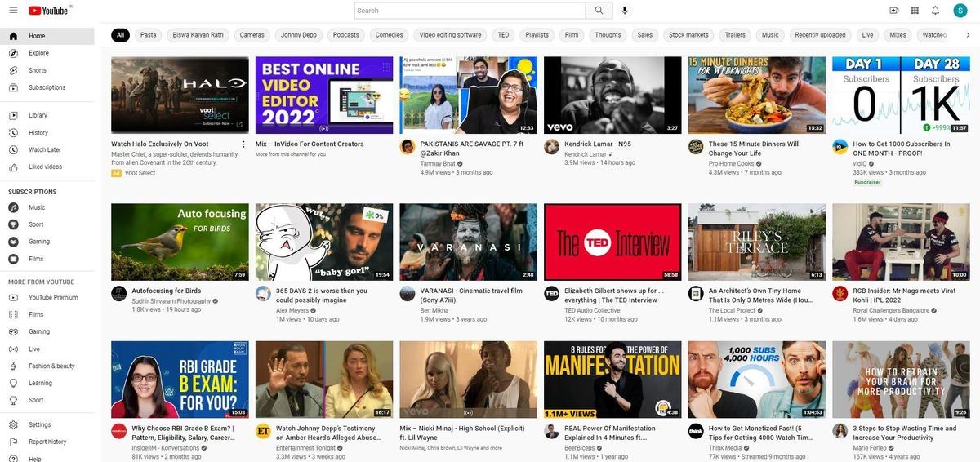980x462 pixels.
Task: Click Sudhir Shivaram Photography channel avatar
Action: [119, 294]
